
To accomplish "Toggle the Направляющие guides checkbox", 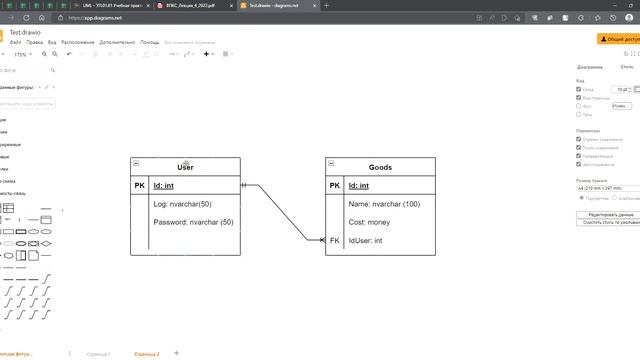I will click(578, 156).
